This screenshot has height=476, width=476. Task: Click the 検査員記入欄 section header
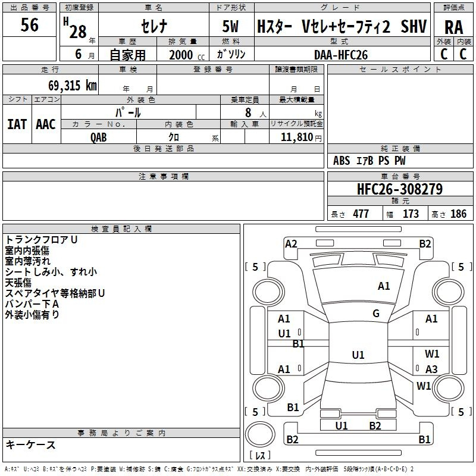[x=121, y=229]
